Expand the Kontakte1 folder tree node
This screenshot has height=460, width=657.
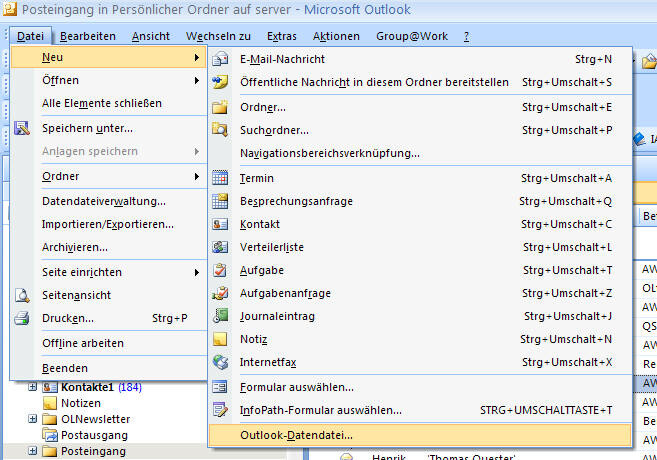tap(33, 387)
